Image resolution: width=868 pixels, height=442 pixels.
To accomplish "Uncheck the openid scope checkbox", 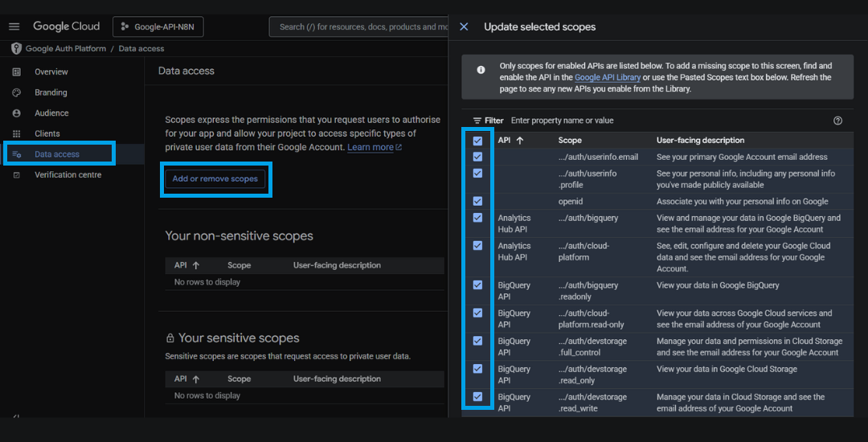I will (477, 202).
